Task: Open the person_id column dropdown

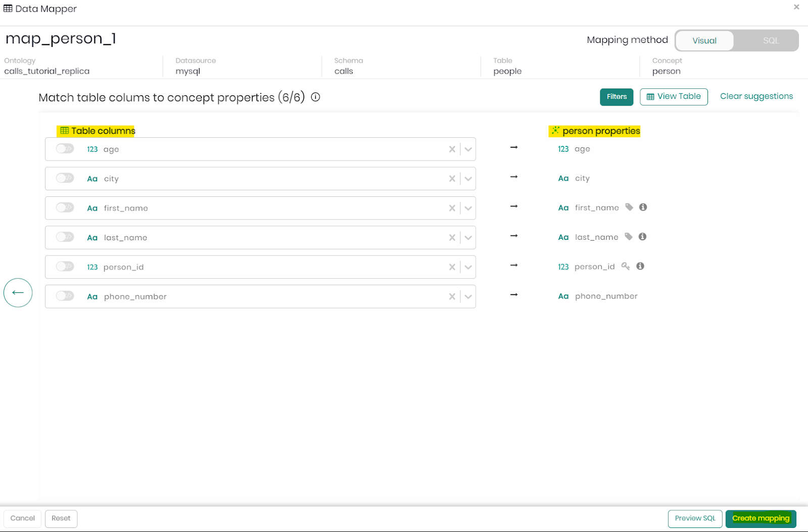Action: pos(468,267)
